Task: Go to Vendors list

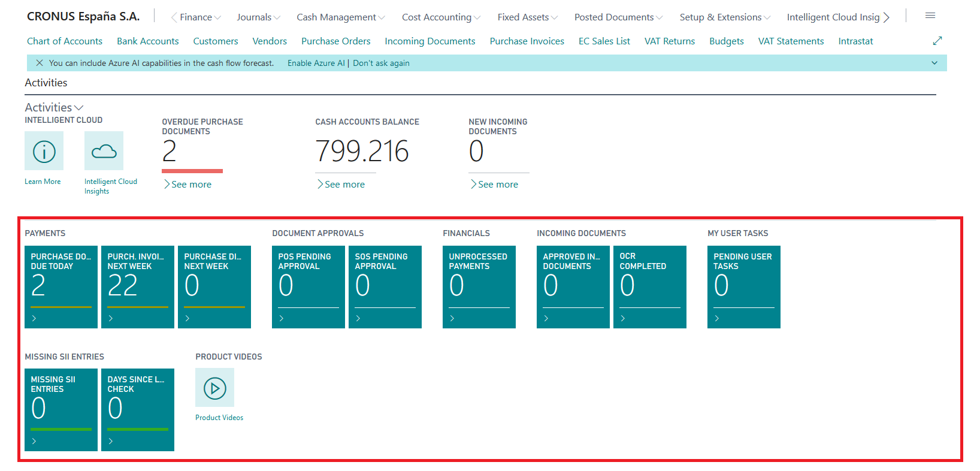Action: pos(270,41)
